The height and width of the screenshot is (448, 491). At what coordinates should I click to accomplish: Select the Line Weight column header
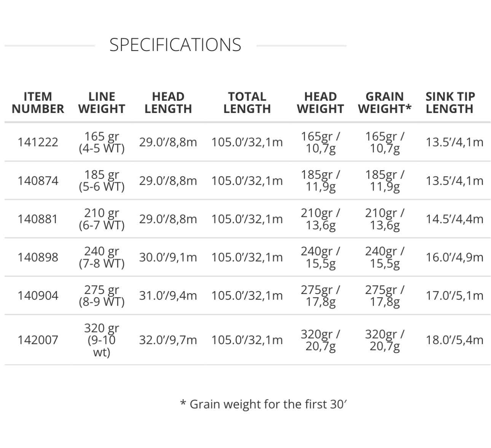click(102, 103)
